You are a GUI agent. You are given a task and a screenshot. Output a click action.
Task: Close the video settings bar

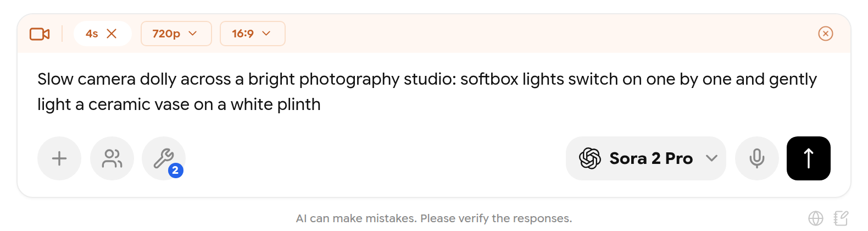coord(826,34)
